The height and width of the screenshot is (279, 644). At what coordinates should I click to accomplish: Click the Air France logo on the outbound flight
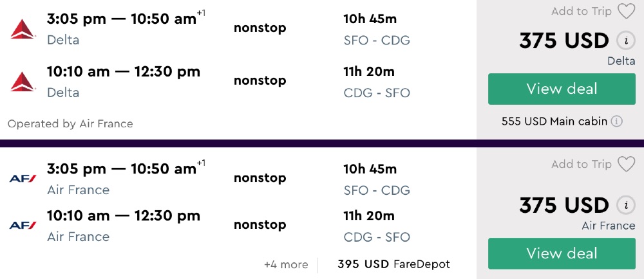pyautogui.click(x=23, y=178)
